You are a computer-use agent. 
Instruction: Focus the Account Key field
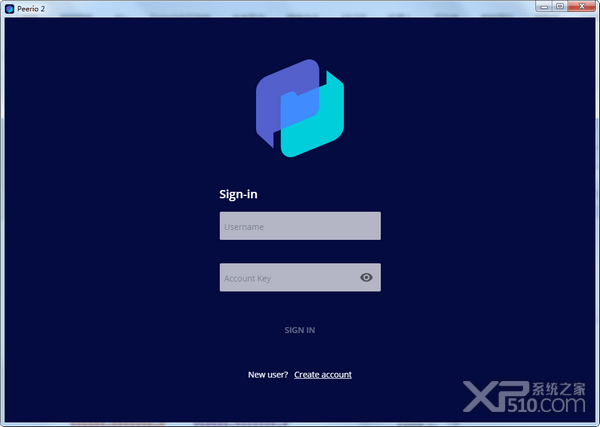(300, 277)
